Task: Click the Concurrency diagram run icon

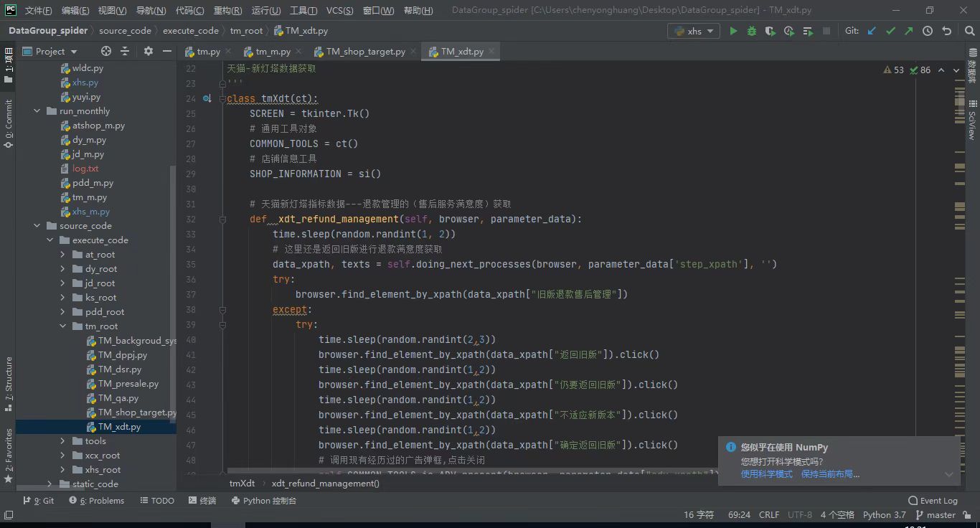Action: click(x=808, y=31)
